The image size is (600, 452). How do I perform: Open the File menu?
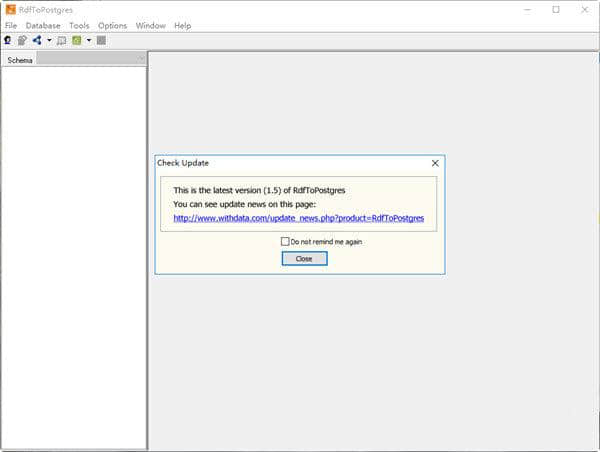[11, 25]
